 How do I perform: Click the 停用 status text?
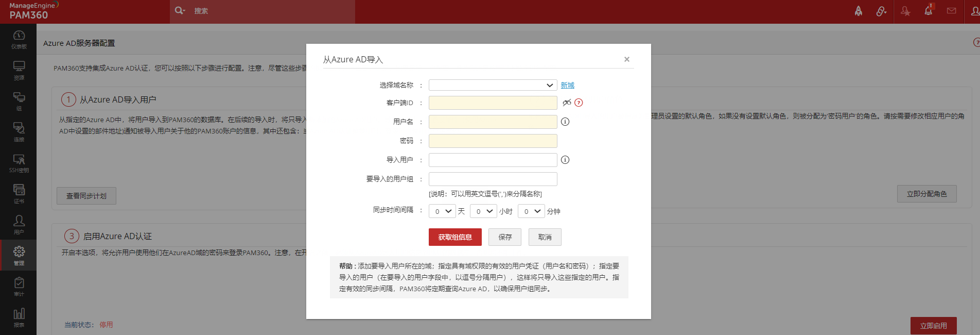[106, 325]
